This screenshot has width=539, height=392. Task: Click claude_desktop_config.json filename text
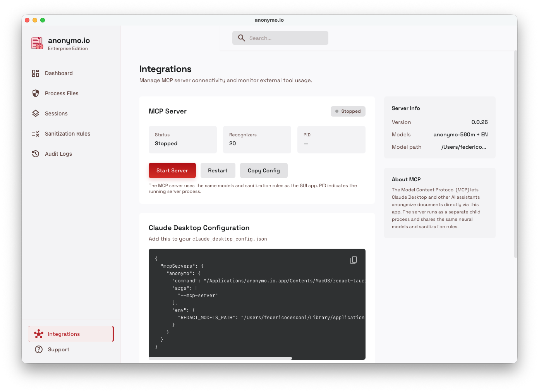pos(230,239)
